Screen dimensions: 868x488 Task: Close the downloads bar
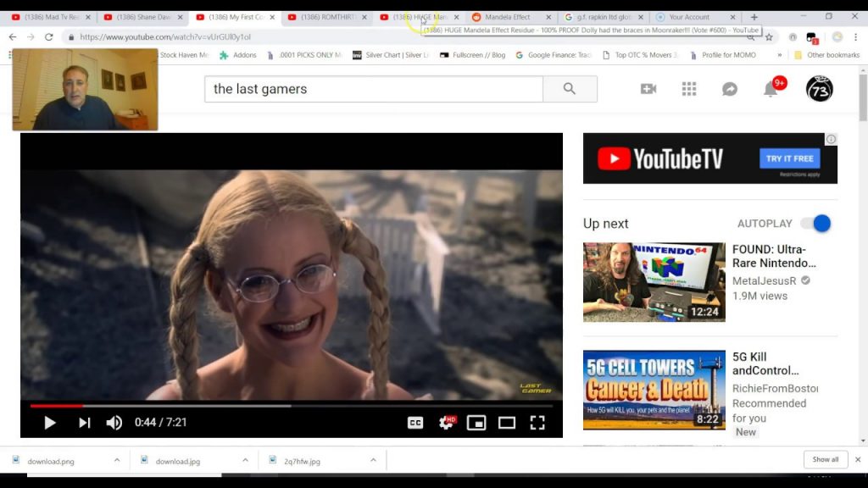tap(858, 459)
